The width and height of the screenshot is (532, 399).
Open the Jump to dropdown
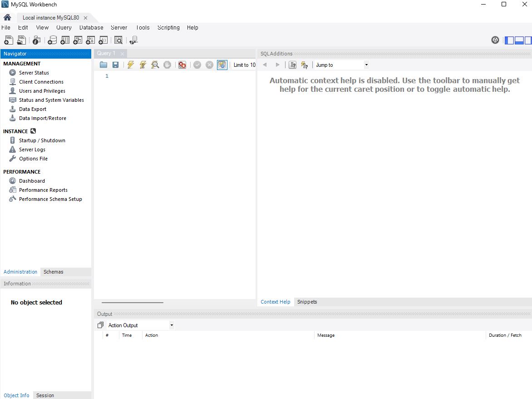click(x=342, y=65)
